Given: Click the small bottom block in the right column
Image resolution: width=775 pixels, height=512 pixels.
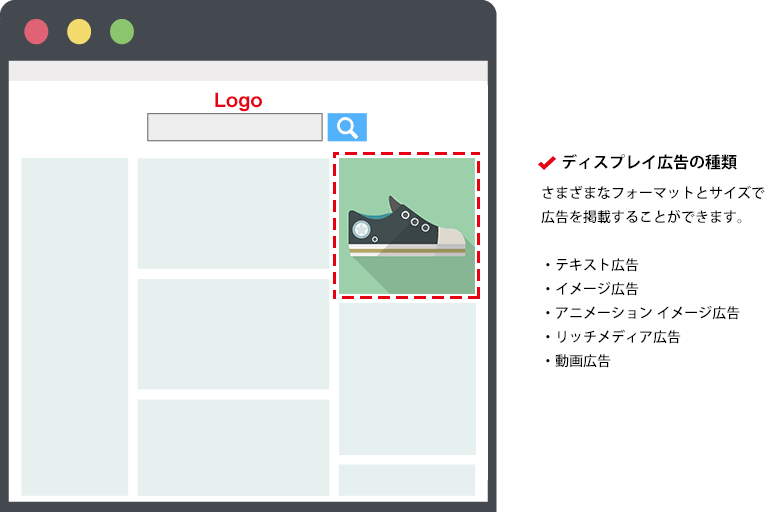Looking at the screenshot, I should [406, 480].
